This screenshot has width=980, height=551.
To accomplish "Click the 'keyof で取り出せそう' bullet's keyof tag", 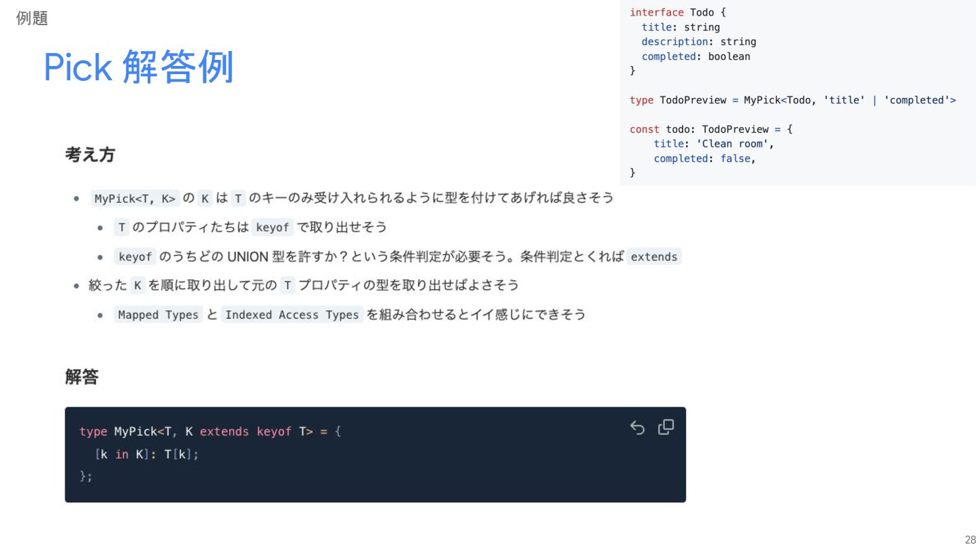I will coord(272,228).
